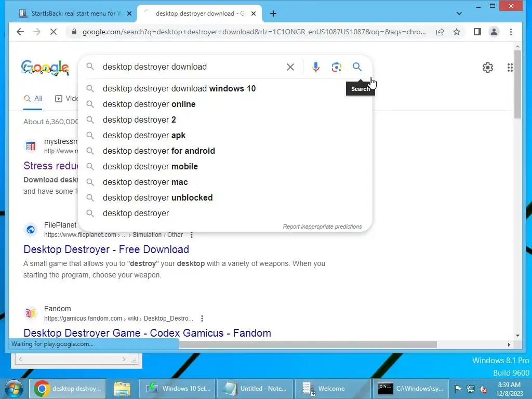Close the StartIsBack tab
The height and width of the screenshot is (399, 532).
(129, 14)
